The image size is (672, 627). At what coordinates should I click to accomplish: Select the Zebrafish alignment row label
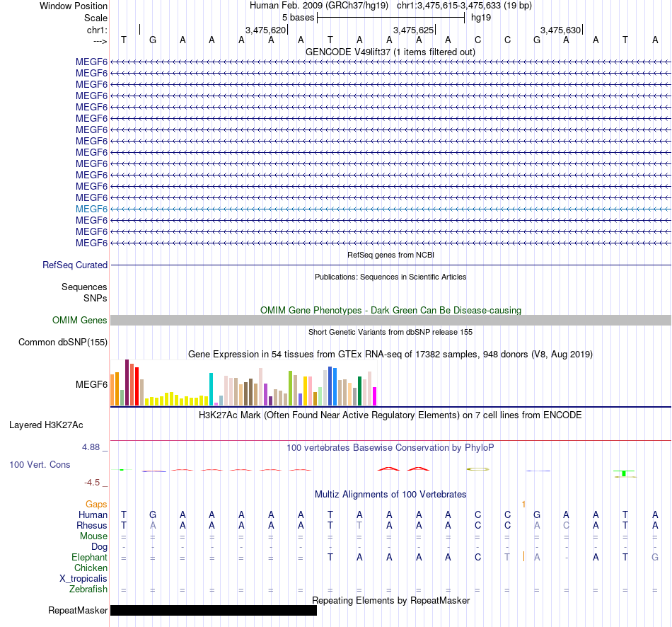click(88, 589)
